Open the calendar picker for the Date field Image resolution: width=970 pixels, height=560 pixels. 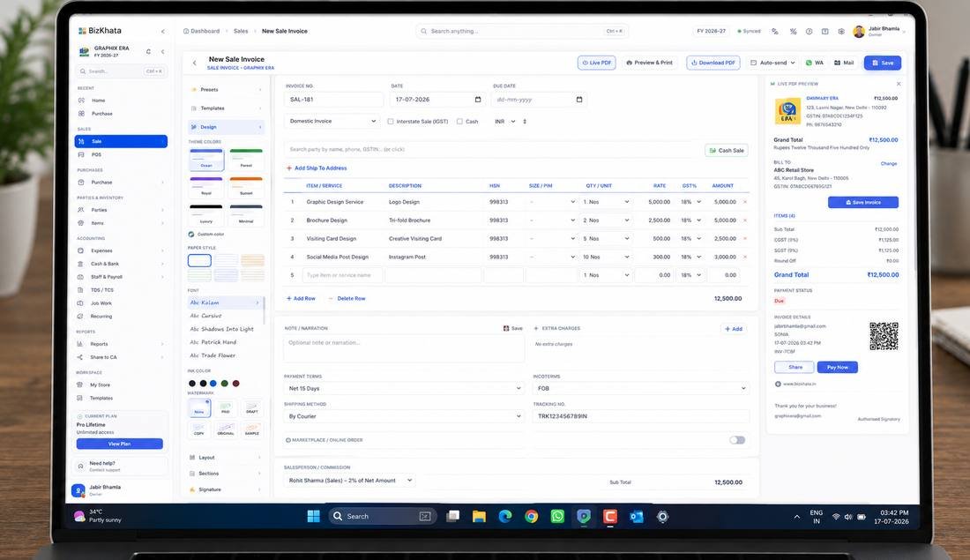(x=478, y=100)
